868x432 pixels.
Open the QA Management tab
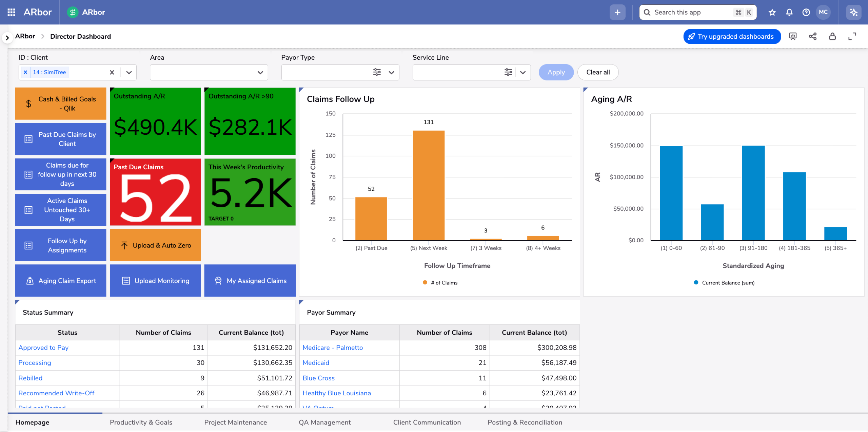point(325,422)
